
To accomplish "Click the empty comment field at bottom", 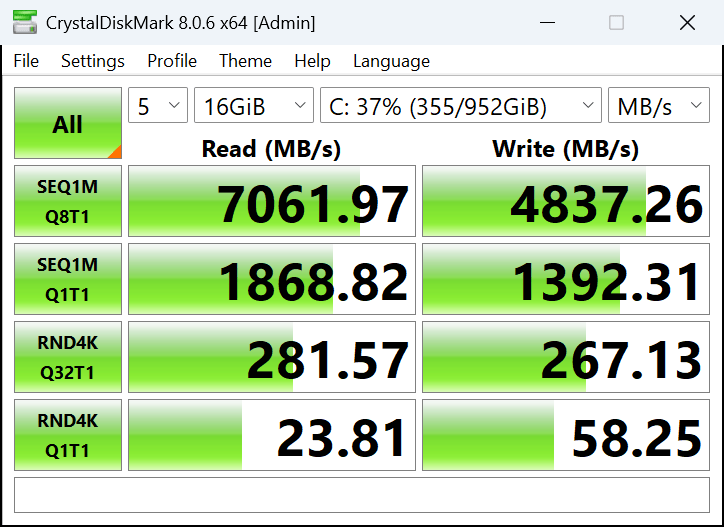I will tap(362, 495).
